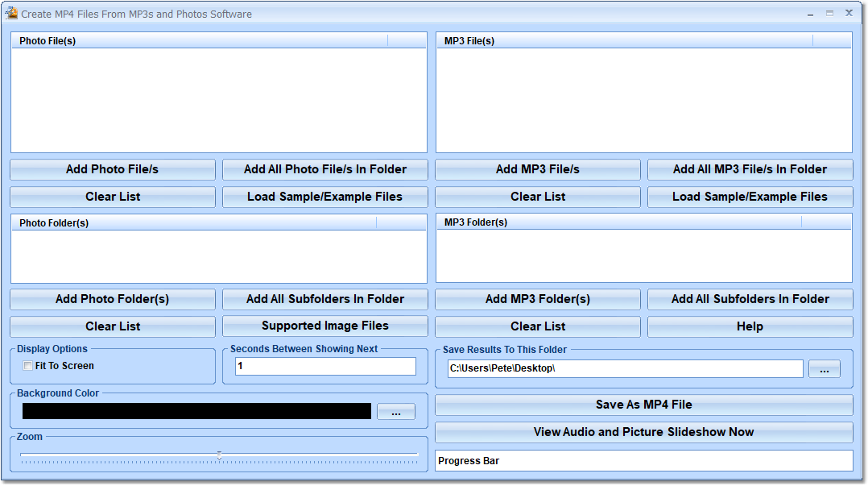
Task: Click the application icon in the title bar
Action: pos(13,13)
